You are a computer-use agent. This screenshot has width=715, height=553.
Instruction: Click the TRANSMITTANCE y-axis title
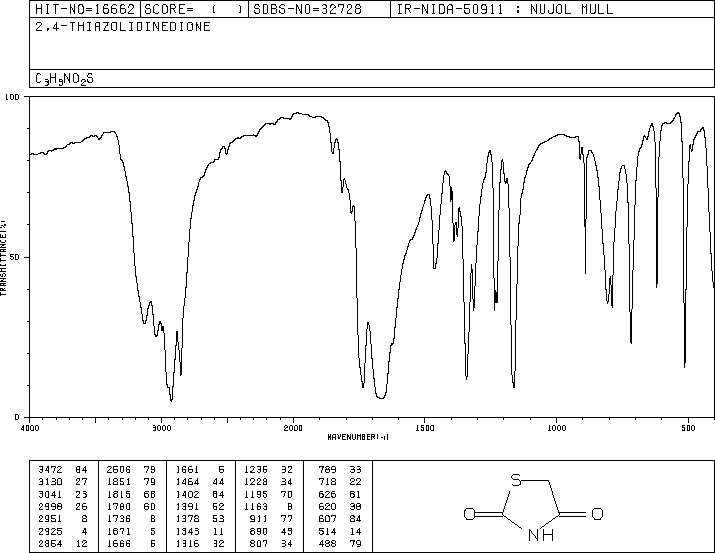point(3,258)
